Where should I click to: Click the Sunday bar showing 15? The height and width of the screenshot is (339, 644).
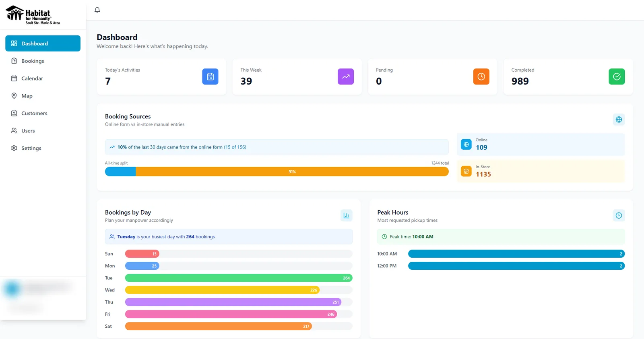coord(142,254)
